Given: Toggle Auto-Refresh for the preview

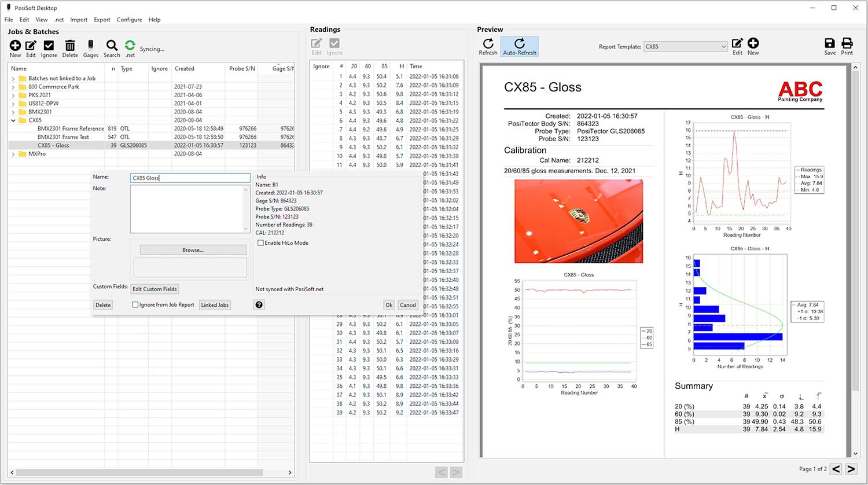Looking at the screenshot, I should tap(519, 46).
